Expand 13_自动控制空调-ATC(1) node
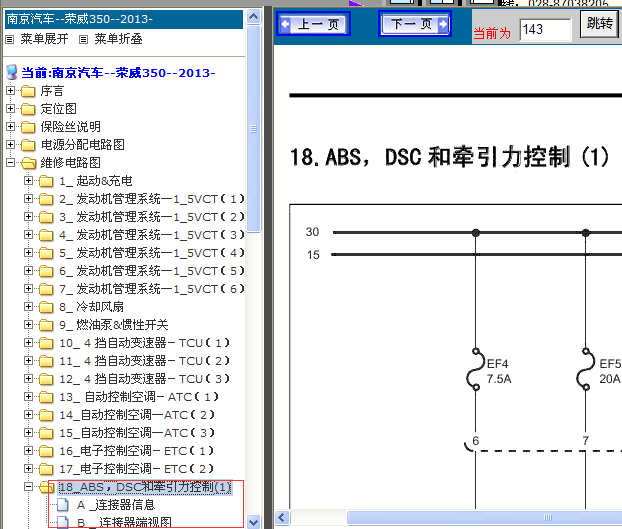The height and width of the screenshot is (529, 622). point(28,397)
